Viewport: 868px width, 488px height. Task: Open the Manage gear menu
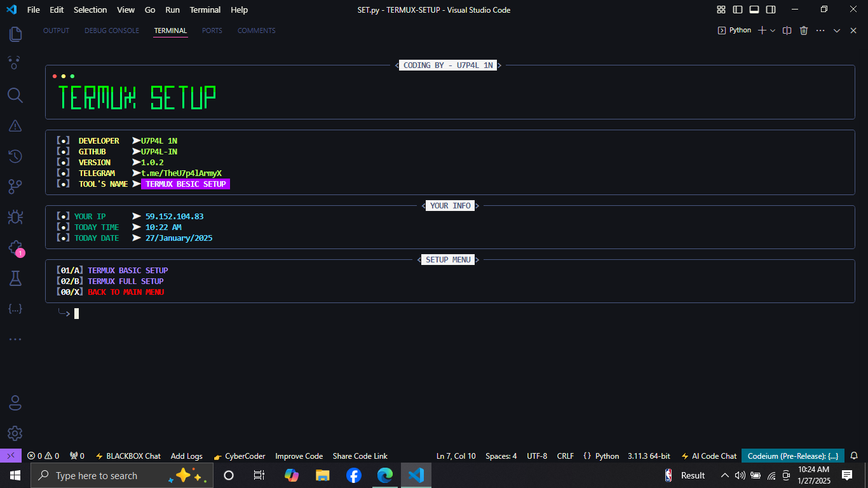click(x=15, y=433)
